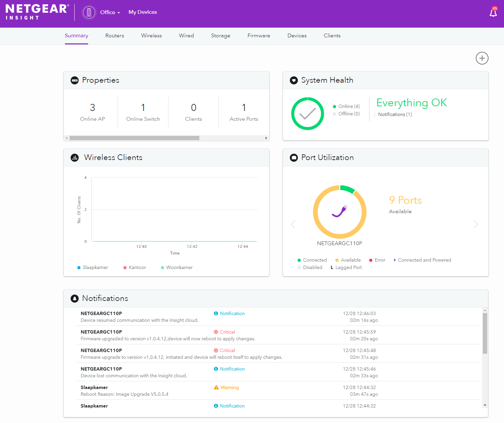This screenshot has height=423, width=504.
Task: Click the Office building location icon
Action: (89, 12)
